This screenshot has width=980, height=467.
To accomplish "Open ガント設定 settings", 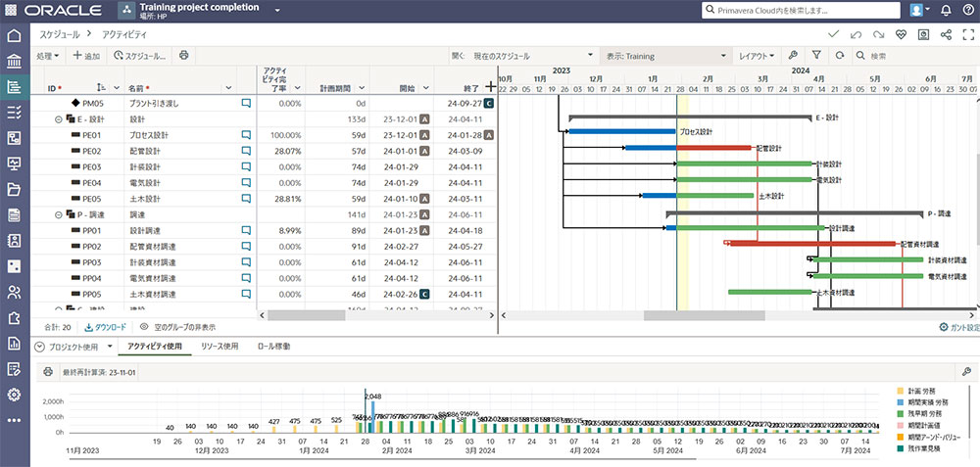I will click(x=960, y=327).
